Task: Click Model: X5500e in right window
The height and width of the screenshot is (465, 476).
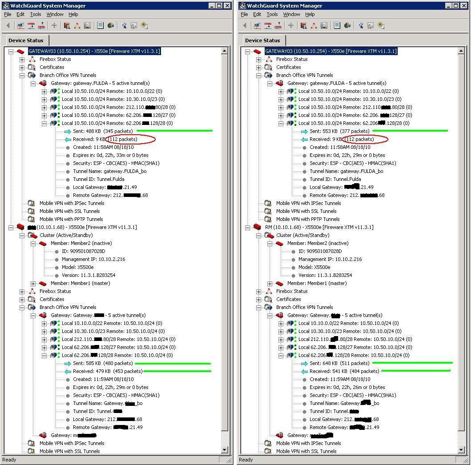Action: [x=314, y=267]
